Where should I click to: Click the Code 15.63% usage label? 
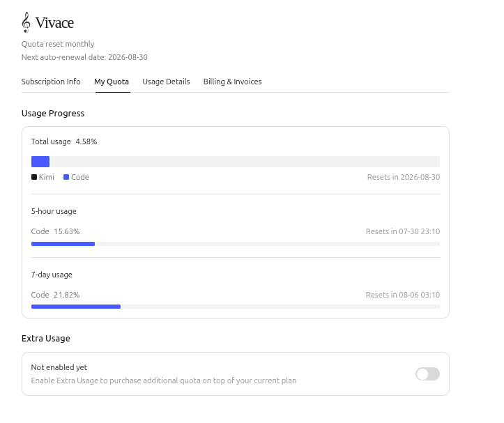click(55, 231)
